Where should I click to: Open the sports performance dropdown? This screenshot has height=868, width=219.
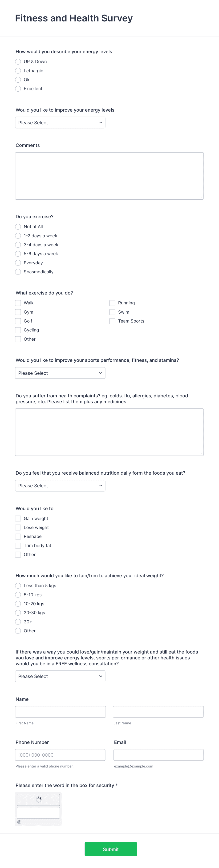coord(60,373)
